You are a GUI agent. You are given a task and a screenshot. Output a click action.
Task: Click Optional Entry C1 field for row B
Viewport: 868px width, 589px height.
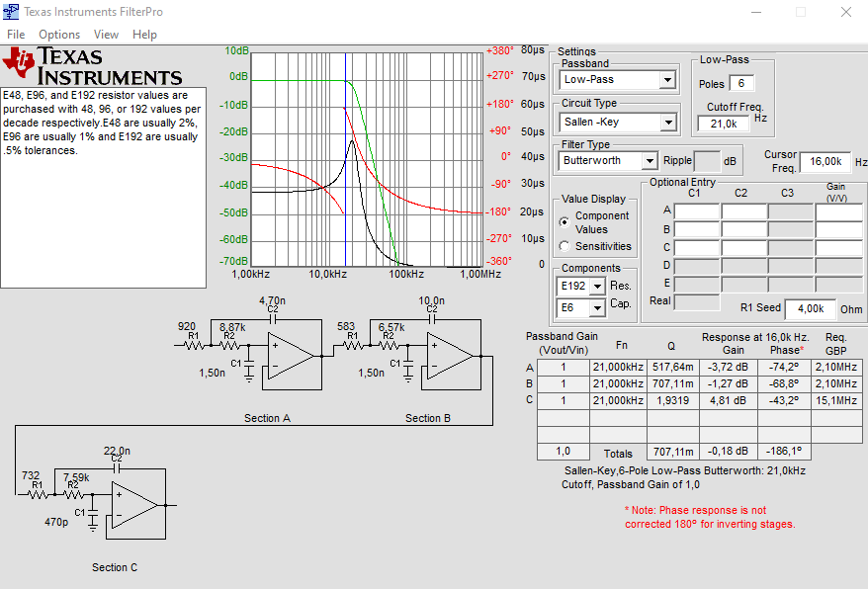[x=696, y=229]
